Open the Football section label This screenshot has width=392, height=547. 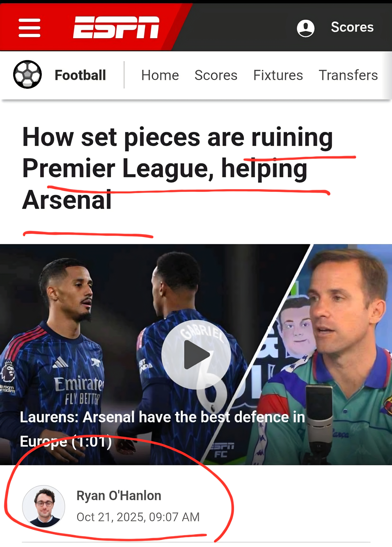tap(80, 75)
